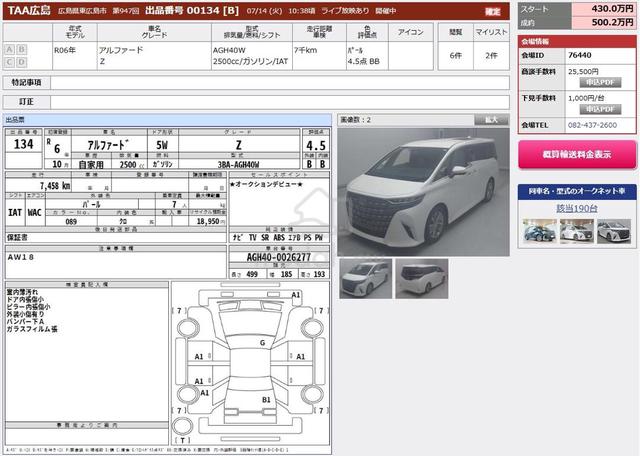Viewport: 640px width, 456px height.
Task: Select the rear-view Alphard thumbnail
Action: [422, 278]
